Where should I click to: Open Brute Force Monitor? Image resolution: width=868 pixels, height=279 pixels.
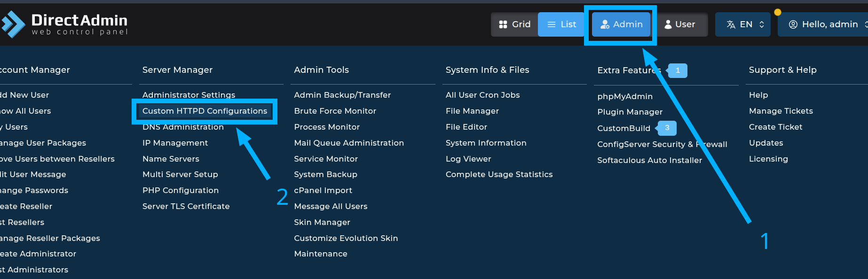pos(335,111)
